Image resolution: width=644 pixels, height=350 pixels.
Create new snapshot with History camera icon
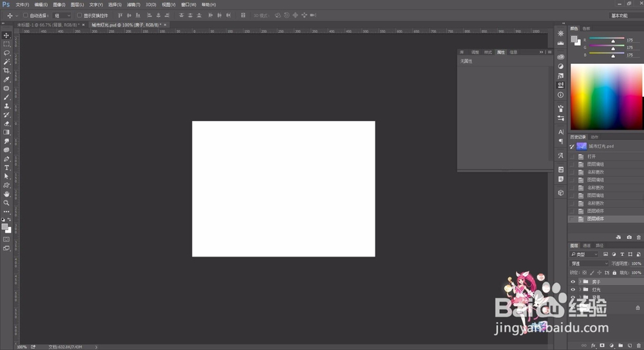629,237
